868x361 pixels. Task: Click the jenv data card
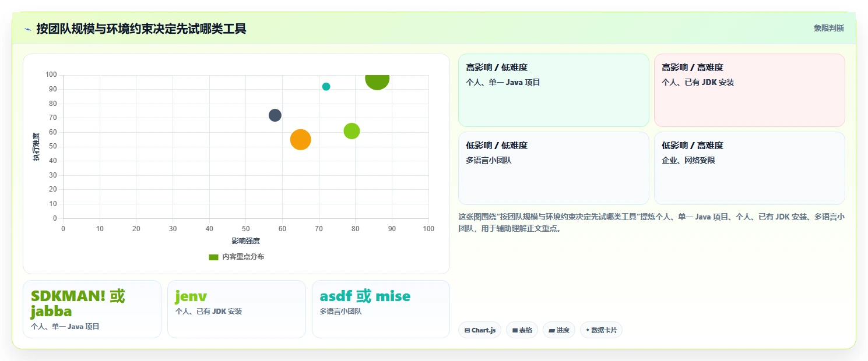click(x=237, y=309)
